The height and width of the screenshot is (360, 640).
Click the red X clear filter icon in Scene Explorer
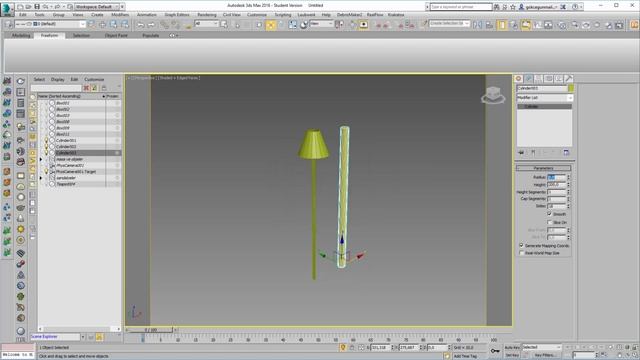coord(86,88)
